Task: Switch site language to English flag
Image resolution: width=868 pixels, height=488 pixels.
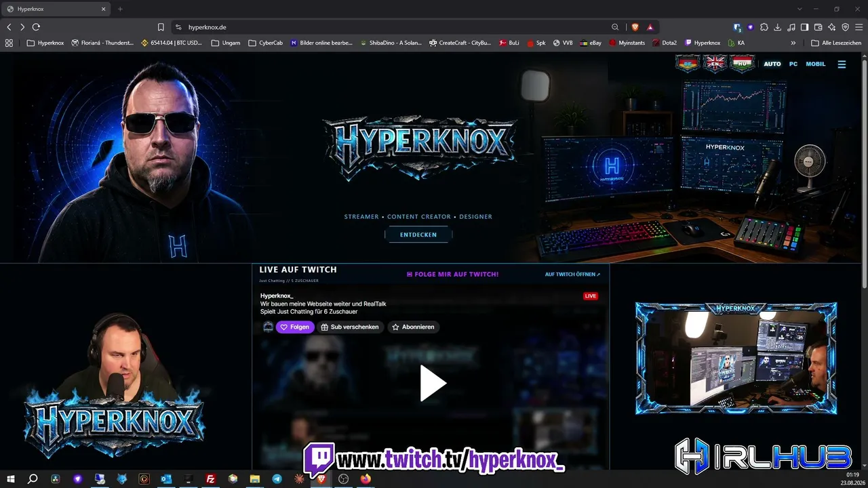Action: tap(715, 64)
